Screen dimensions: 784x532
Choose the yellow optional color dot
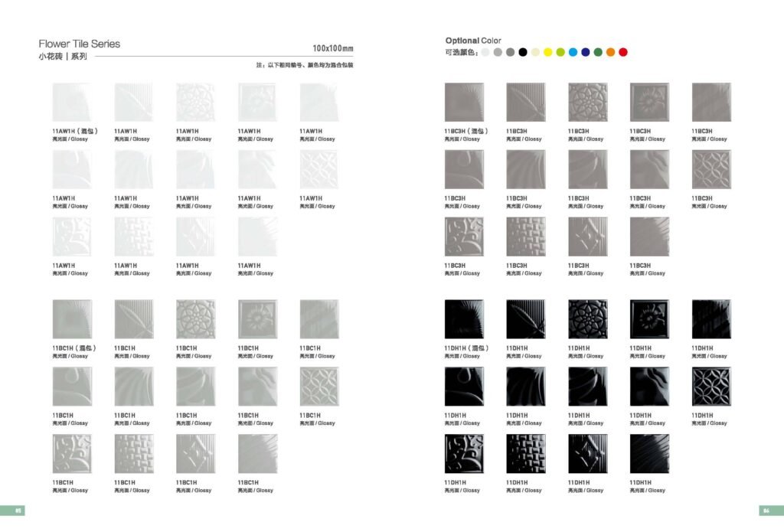point(548,52)
